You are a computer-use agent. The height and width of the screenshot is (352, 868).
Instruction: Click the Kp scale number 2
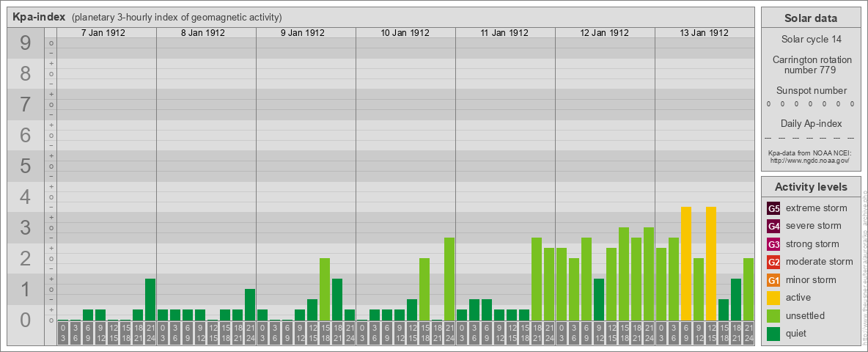click(25, 258)
